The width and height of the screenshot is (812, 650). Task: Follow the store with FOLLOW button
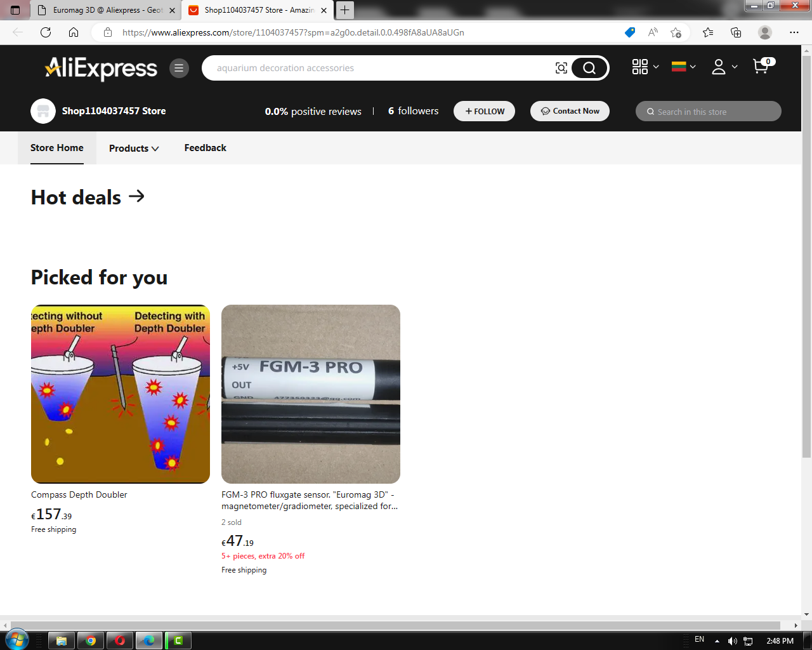(x=484, y=111)
